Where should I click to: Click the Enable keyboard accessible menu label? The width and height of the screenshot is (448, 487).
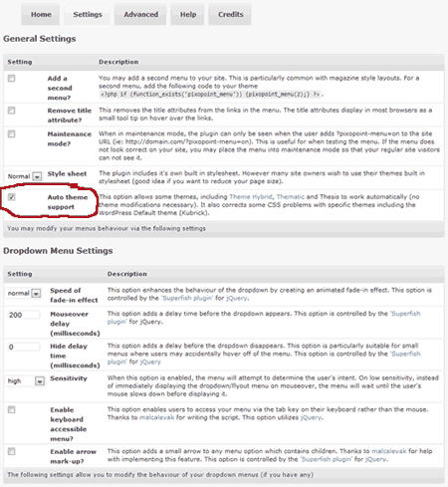tap(68, 424)
